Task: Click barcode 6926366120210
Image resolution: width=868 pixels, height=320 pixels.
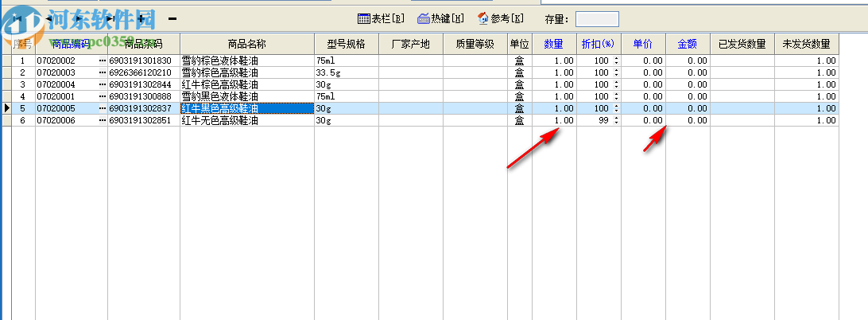Action: click(141, 72)
